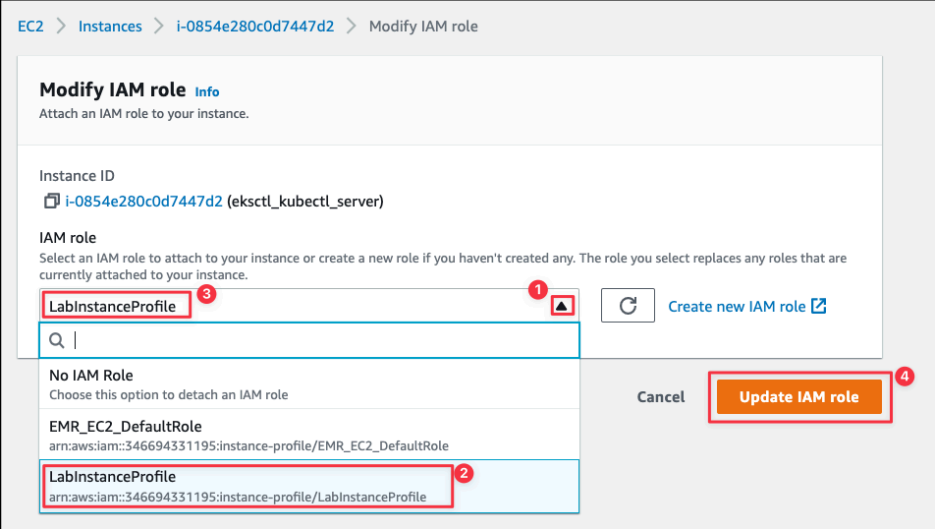Cancel the IAM role modification
The height and width of the screenshot is (529, 935).
(661, 397)
